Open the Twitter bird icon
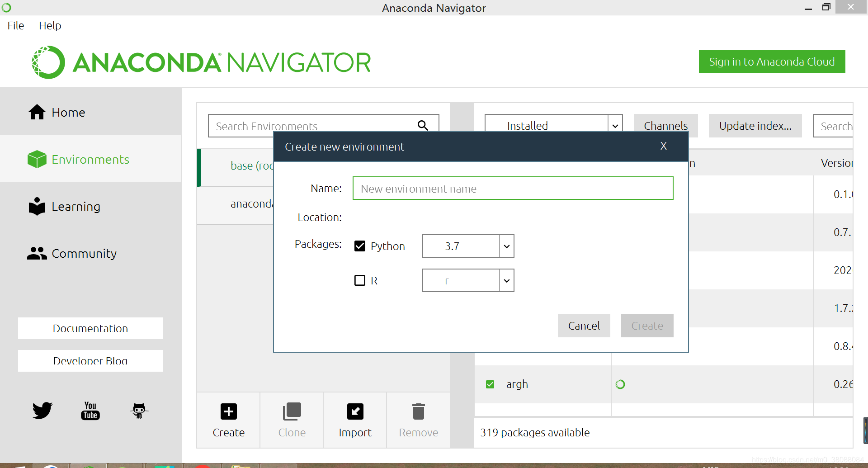The height and width of the screenshot is (468, 868). [42, 411]
